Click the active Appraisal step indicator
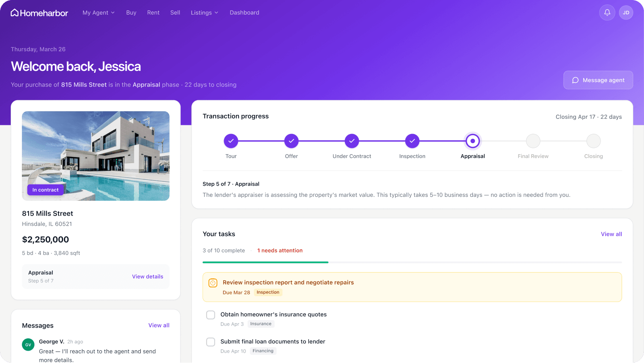This screenshot has height=363, width=644. 472,141
